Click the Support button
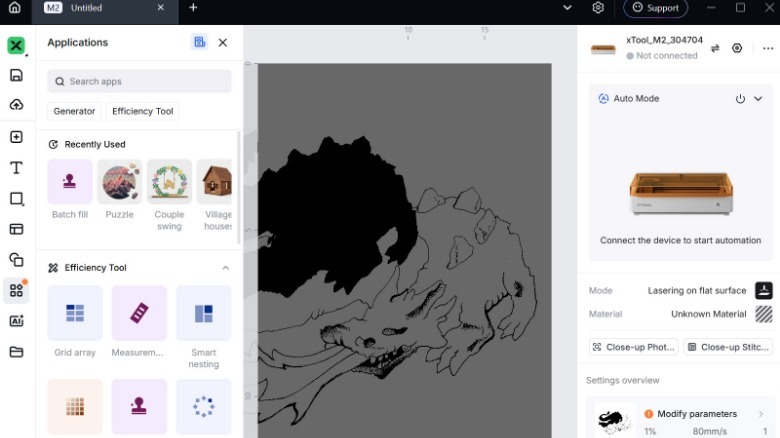 [656, 8]
